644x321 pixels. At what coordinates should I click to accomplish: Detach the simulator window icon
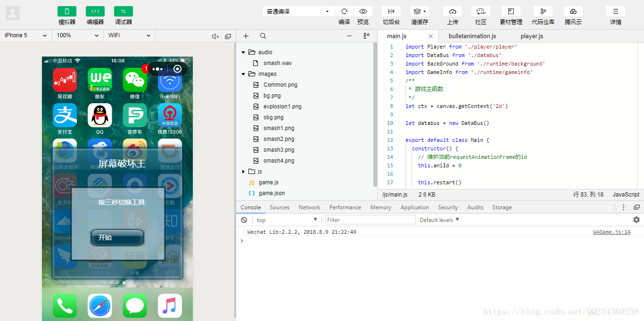click(228, 36)
